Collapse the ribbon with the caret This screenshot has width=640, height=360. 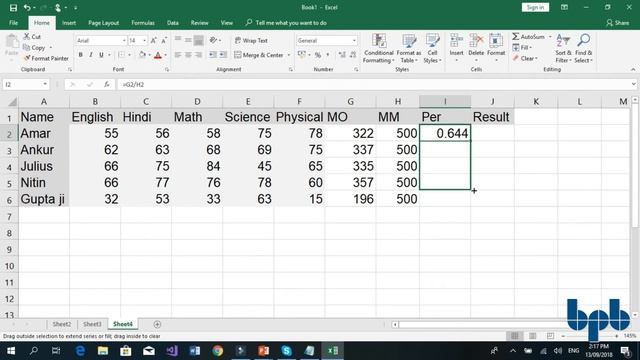[633, 70]
